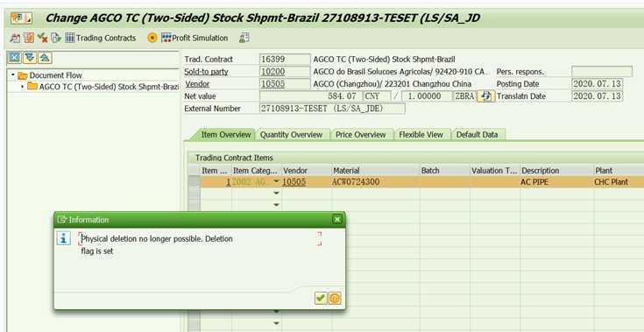Viewport: 644px width, 332px height.
Task: Click the partner/person icon after Profit Simulation
Action: click(244, 39)
